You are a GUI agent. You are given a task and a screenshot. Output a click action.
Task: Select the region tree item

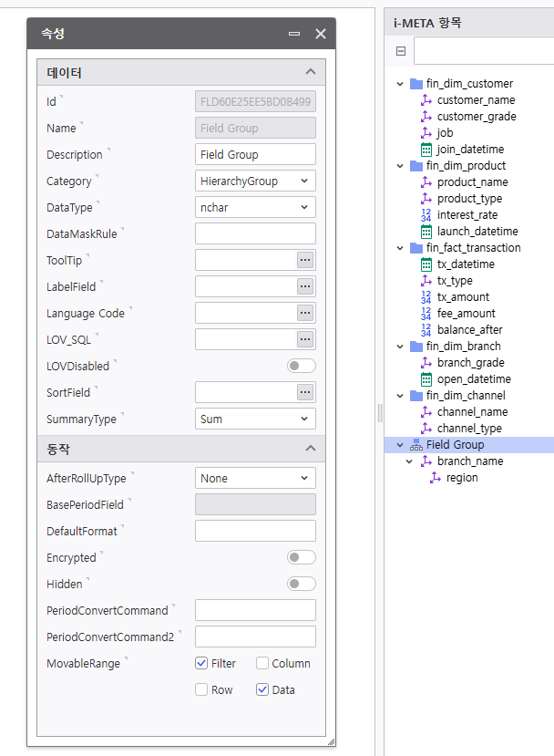pyautogui.click(x=461, y=478)
